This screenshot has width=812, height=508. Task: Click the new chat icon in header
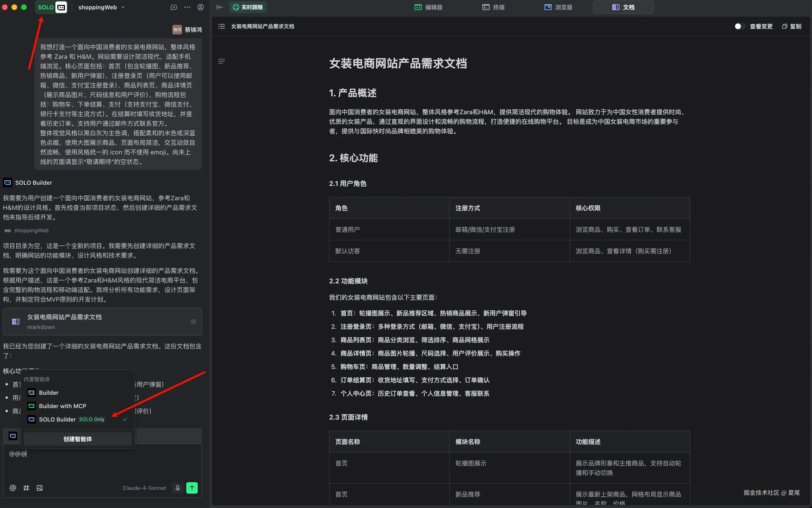pyautogui.click(x=174, y=7)
